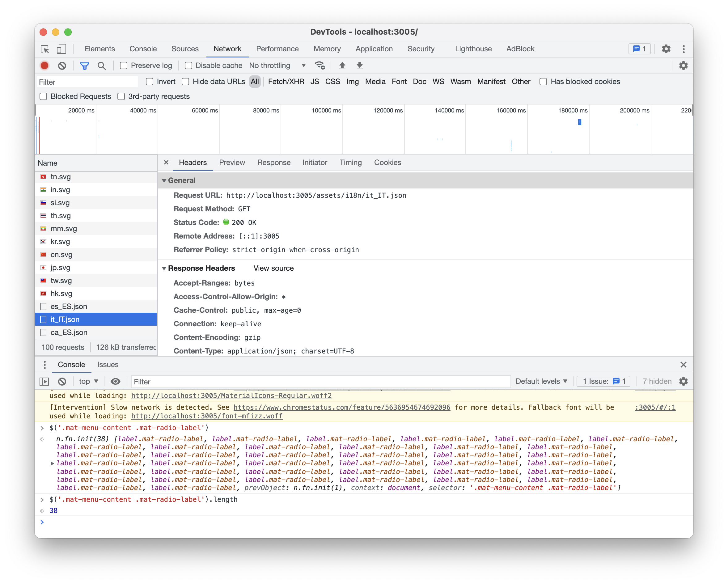This screenshot has height=584, width=728.
Task: Export HAR file
Action: click(x=359, y=66)
